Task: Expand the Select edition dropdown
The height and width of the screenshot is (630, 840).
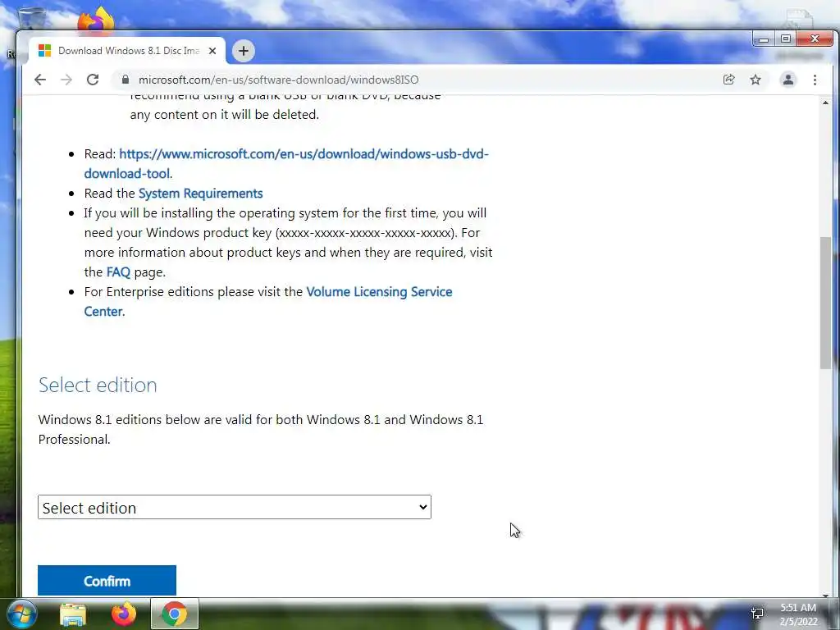Action: [234, 507]
